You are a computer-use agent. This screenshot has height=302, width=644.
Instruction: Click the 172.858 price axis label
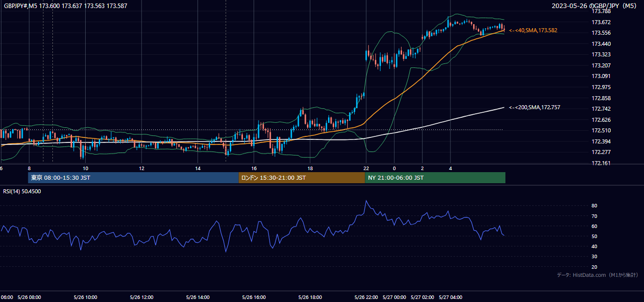pos(601,98)
